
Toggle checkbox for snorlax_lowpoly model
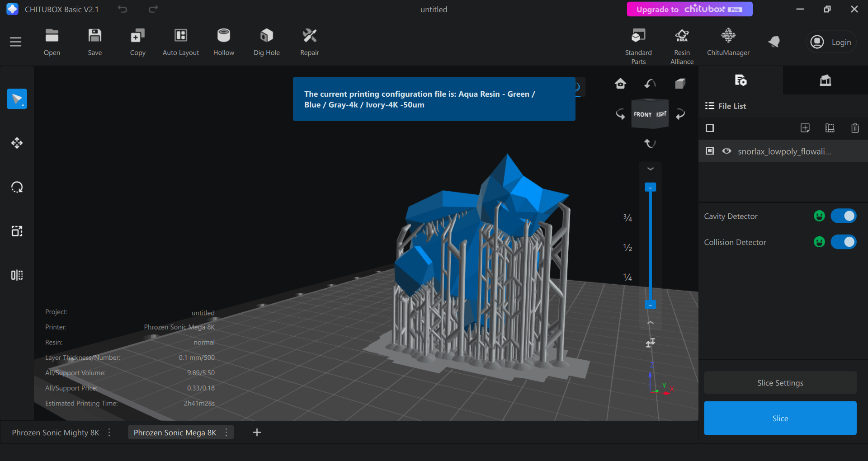710,151
